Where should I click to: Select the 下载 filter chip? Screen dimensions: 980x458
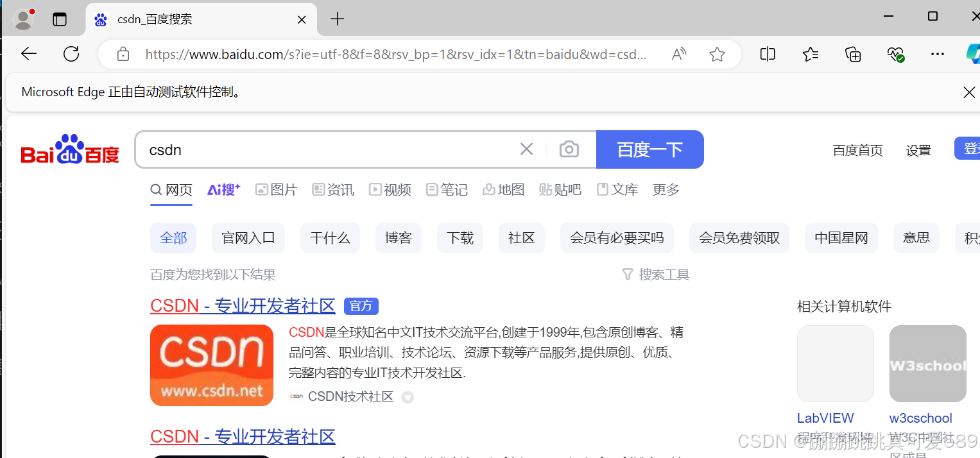460,238
